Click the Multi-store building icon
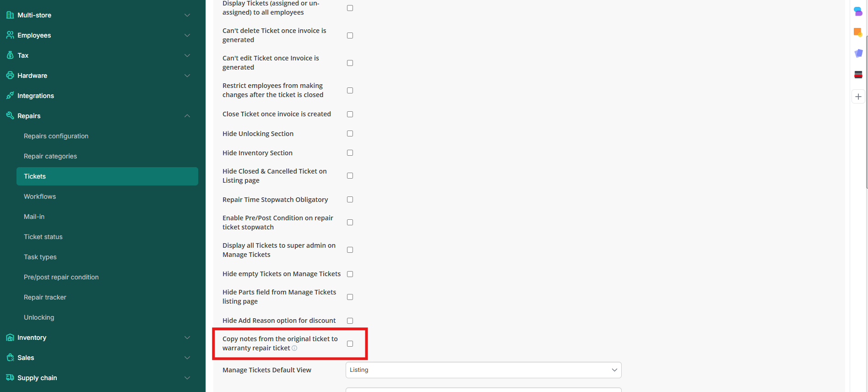868x392 pixels. pos(10,15)
